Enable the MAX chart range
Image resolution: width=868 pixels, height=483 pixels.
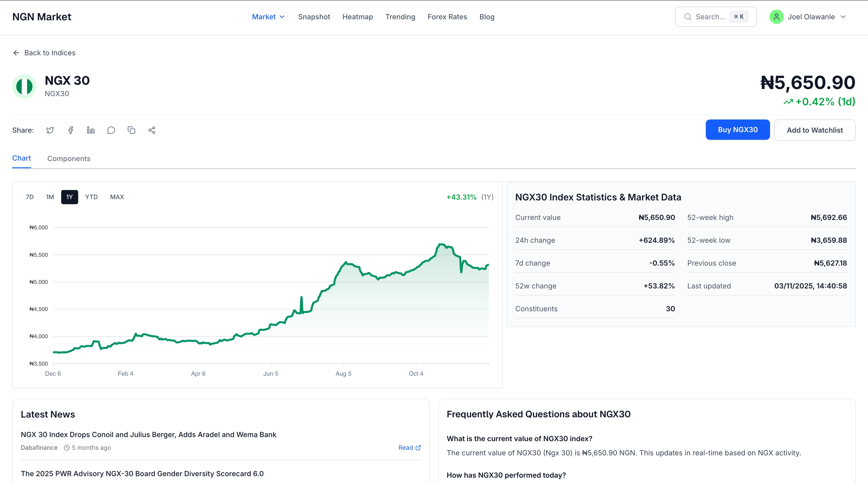[116, 197]
